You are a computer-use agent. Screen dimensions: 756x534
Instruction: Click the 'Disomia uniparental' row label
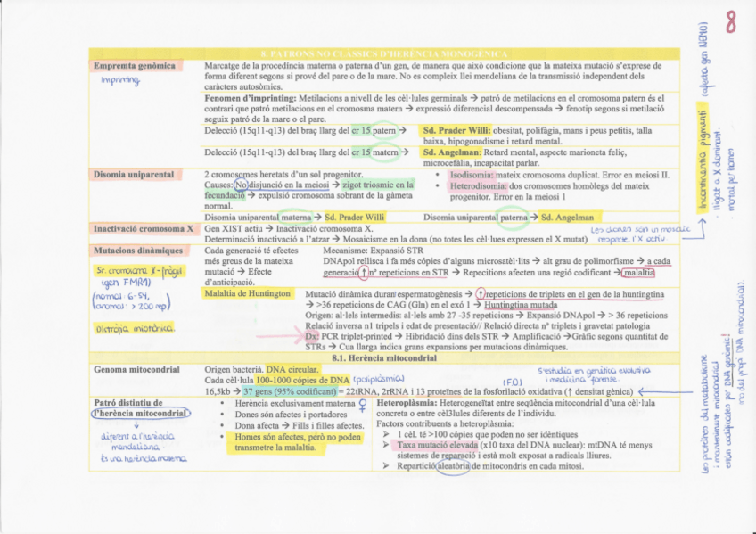(x=134, y=175)
